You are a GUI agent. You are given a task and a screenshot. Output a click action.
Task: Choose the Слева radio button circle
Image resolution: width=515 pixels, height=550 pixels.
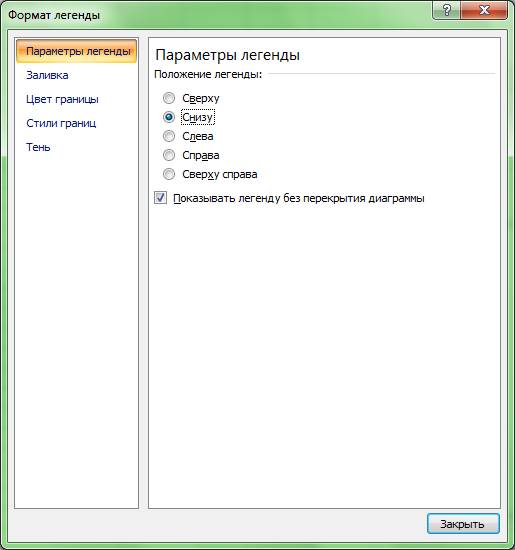(x=169, y=136)
